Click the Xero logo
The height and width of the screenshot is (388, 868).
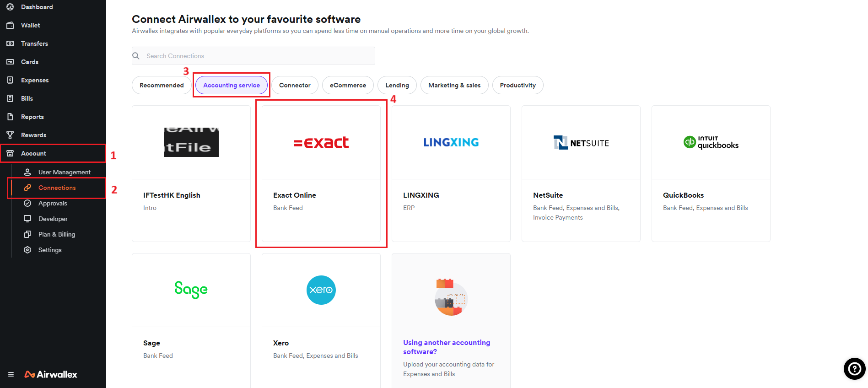[x=321, y=290]
